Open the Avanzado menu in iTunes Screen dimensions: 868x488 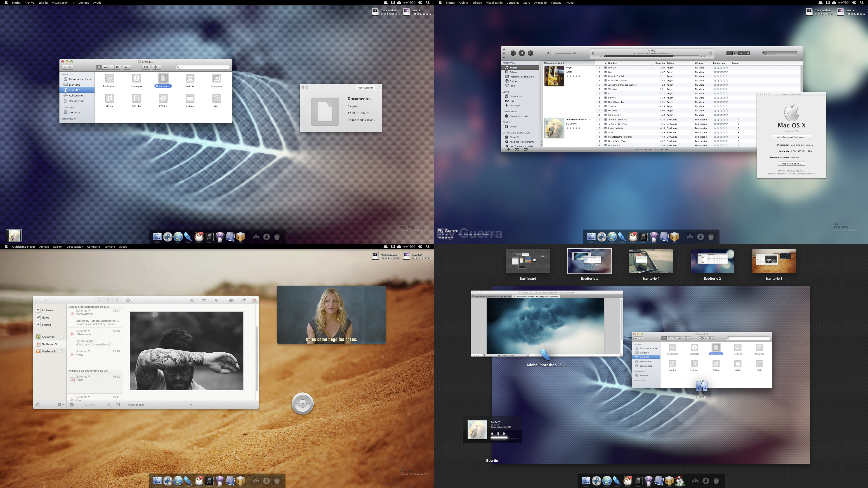pos(540,3)
